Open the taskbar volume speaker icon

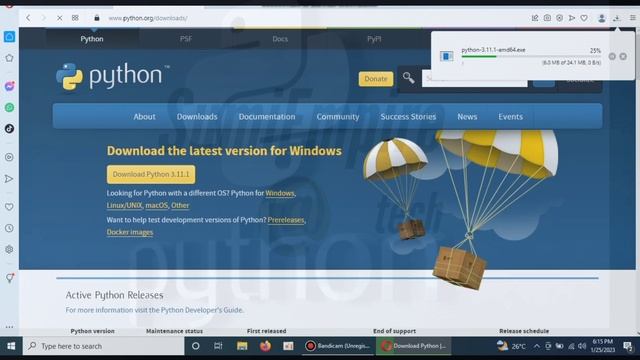(x=582, y=346)
